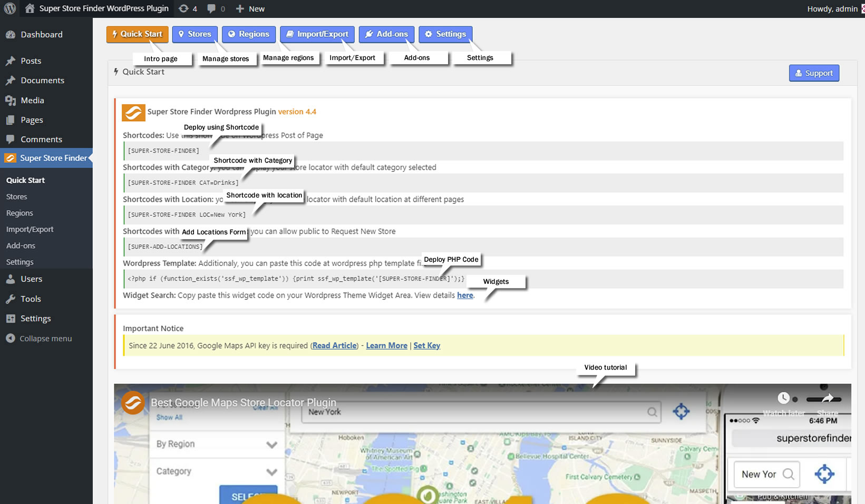This screenshot has height=504, width=865.
Task: Click the Super Store Finder sidebar icon
Action: (x=11, y=158)
